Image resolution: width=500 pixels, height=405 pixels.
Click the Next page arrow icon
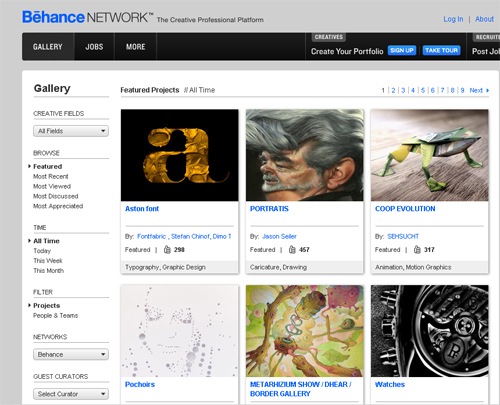point(487,90)
